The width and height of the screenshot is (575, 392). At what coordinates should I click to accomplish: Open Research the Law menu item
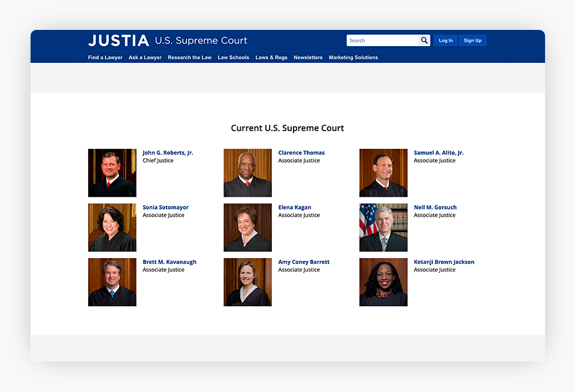point(190,57)
